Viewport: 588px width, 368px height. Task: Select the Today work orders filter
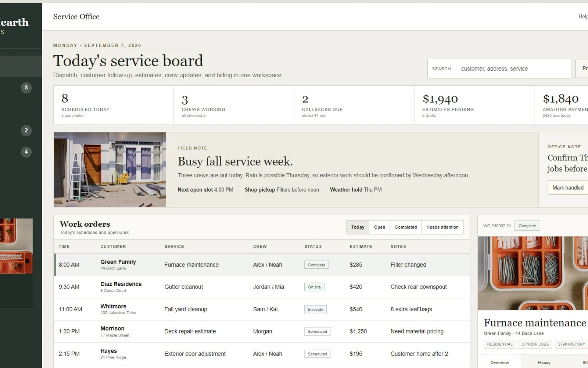[x=358, y=227]
